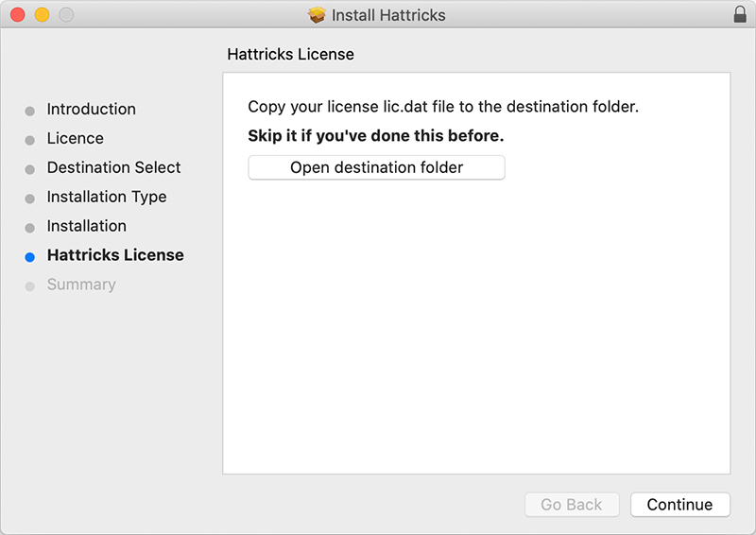Open the destination folder
Viewport: 756px width, 535px height.
coord(376,168)
